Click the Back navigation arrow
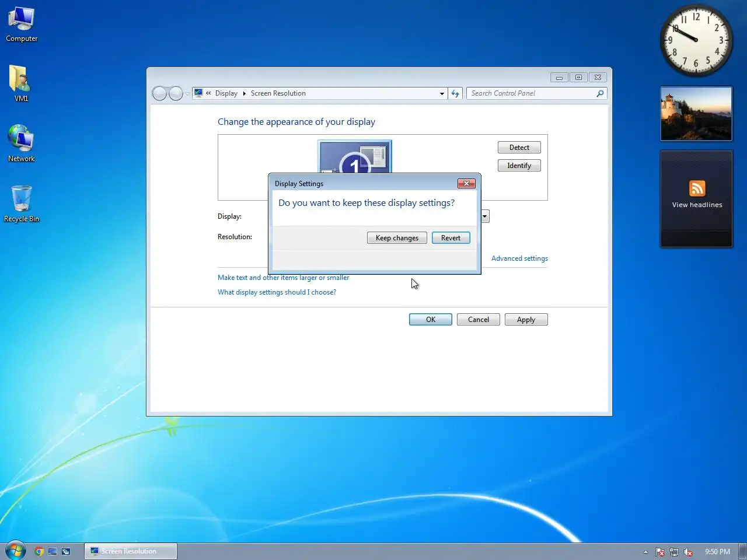This screenshot has height=560, width=747. [159, 93]
